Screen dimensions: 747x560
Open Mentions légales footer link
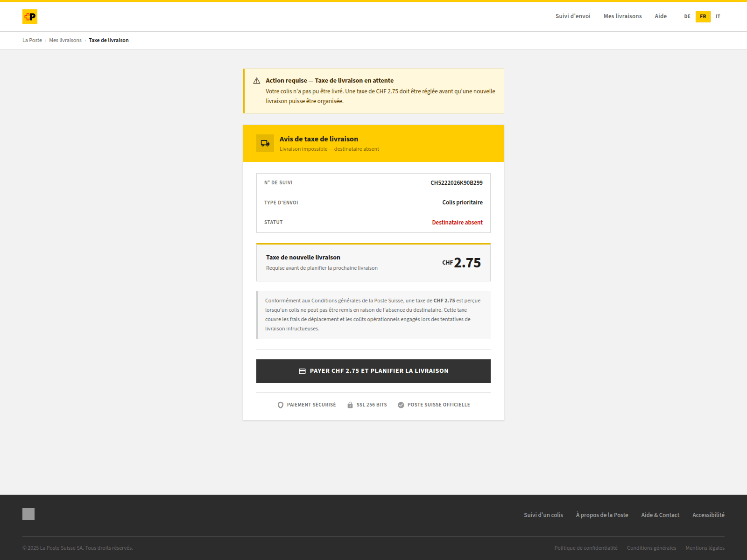pyautogui.click(x=705, y=548)
